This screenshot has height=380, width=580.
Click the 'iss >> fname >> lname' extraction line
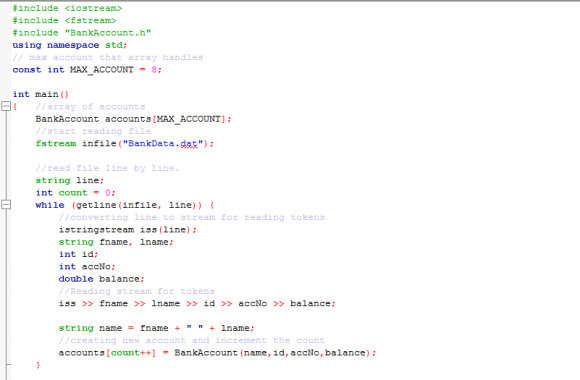click(197, 303)
